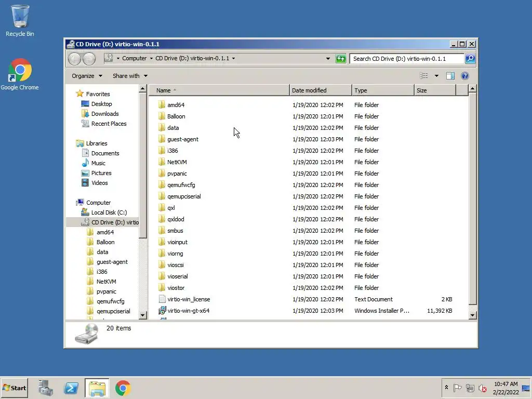
Task: Click Windows Explorer taskbar icon
Action: coord(97,388)
